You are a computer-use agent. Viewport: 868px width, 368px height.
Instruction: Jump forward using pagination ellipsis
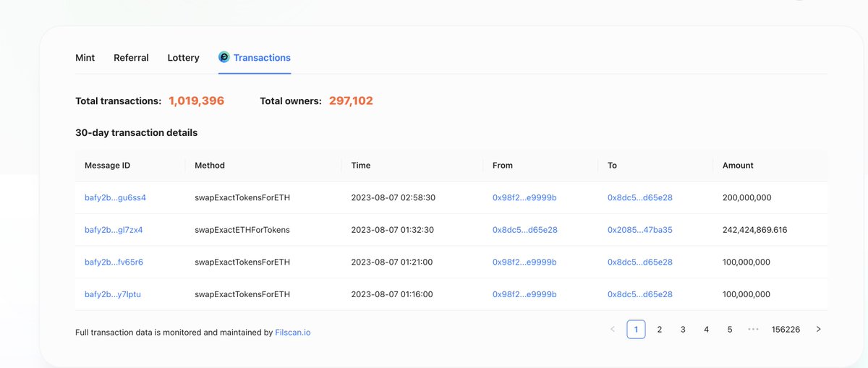pos(753,329)
